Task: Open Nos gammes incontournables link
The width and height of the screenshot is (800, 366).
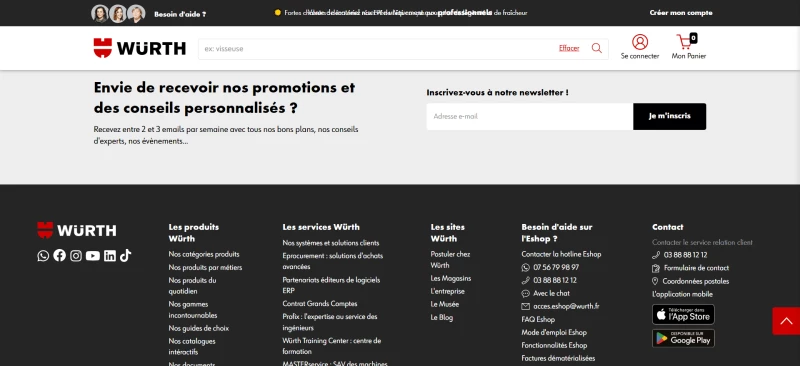Action: pyautogui.click(x=193, y=310)
